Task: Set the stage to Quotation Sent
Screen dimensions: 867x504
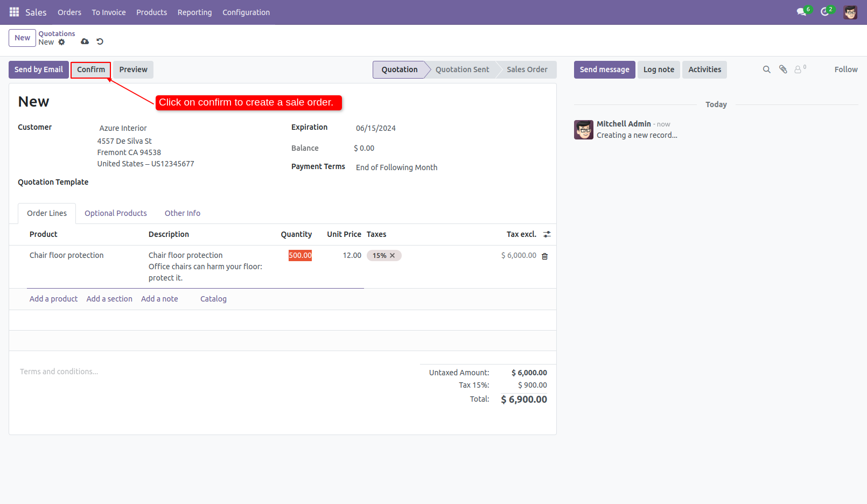Action: (x=462, y=69)
